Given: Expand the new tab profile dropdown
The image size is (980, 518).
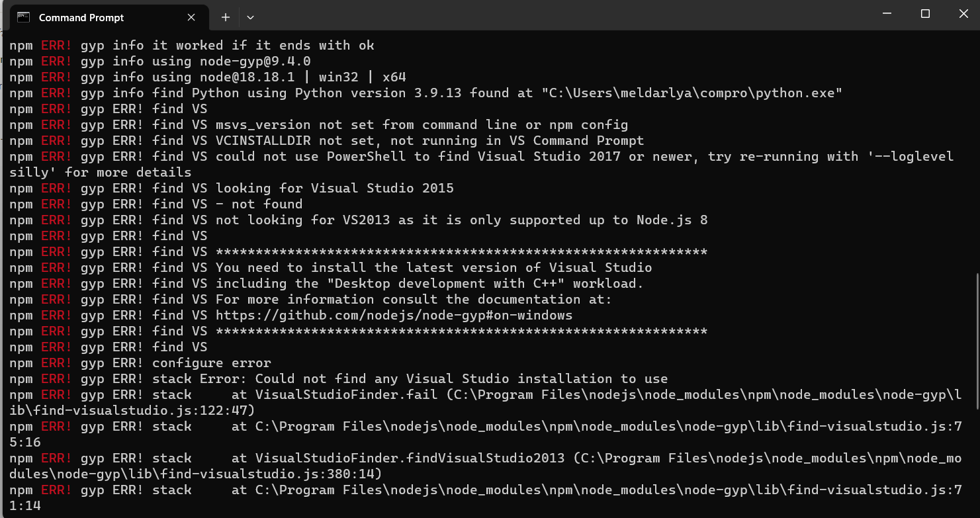Looking at the screenshot, I should click(250, 17).
